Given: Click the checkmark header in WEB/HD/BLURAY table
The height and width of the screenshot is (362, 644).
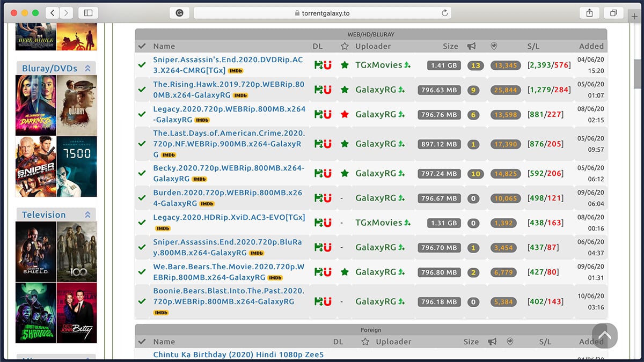Looking at the screenshot, I should click(142, 46).
